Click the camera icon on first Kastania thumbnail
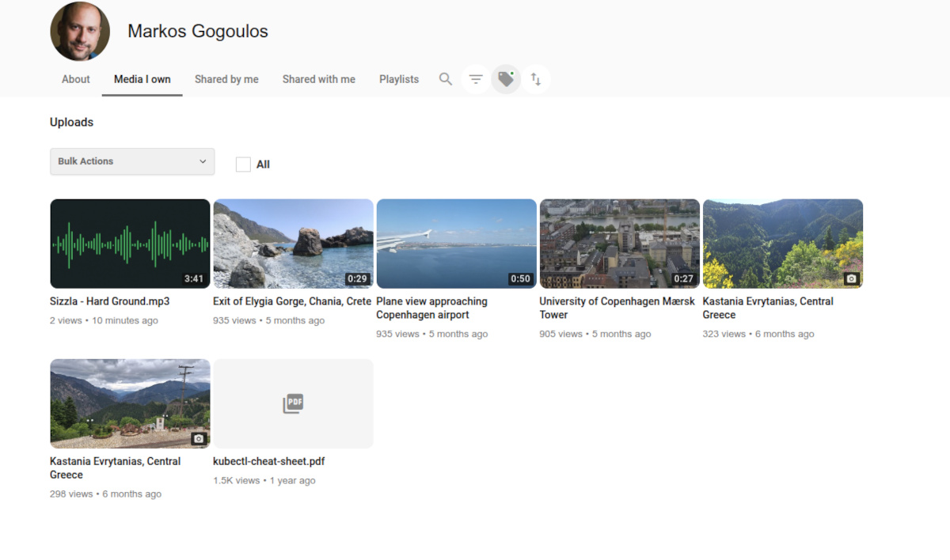 pyautogui.click(x=850, y=278)
